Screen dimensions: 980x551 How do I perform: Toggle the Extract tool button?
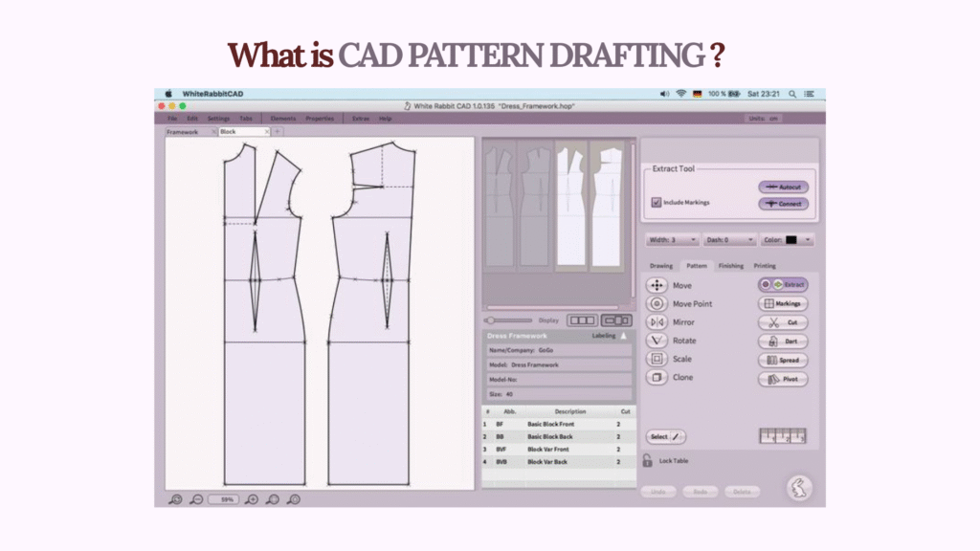783,284
